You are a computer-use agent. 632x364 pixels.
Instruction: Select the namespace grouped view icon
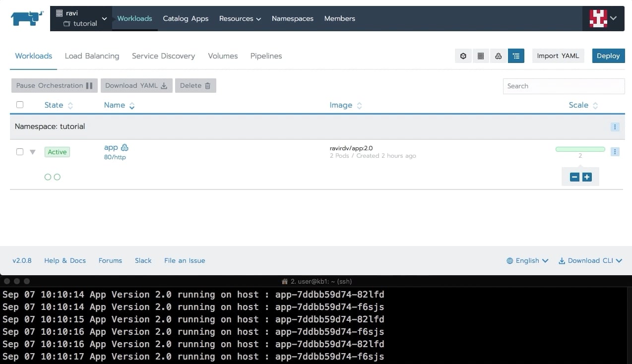point(516,56)
